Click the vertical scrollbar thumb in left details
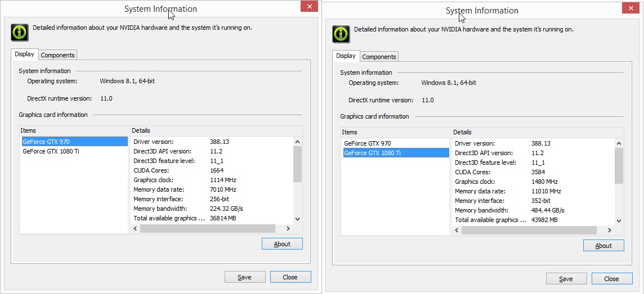The height and width of the screenshot is (294, 644). [x=297, y=164]
